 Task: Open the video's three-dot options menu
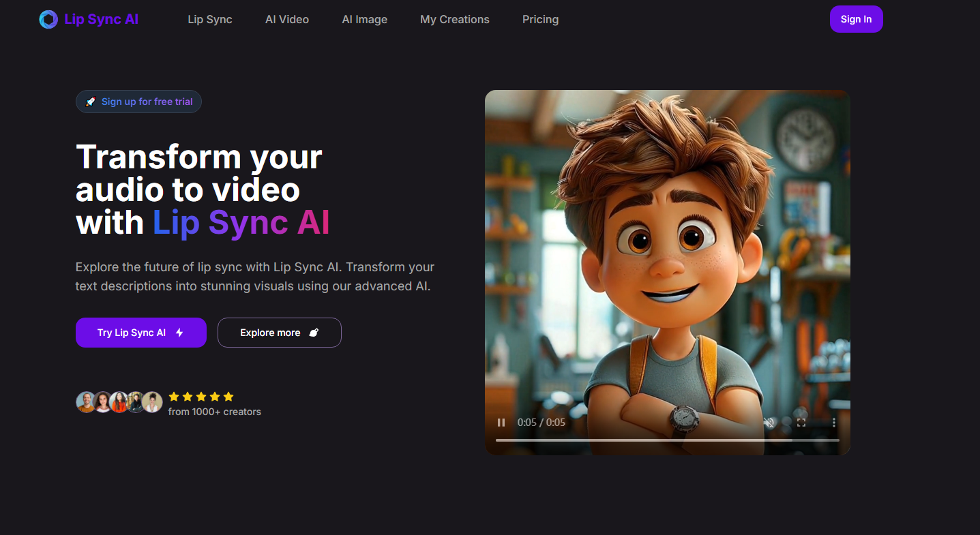point(833,423)
